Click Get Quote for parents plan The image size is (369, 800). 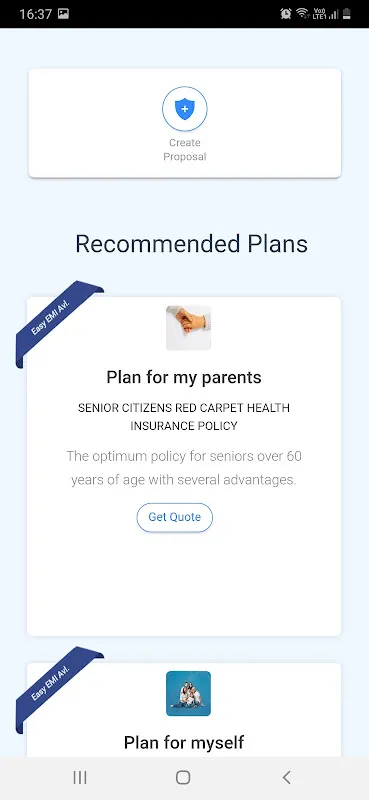click(x=175, y=517)
